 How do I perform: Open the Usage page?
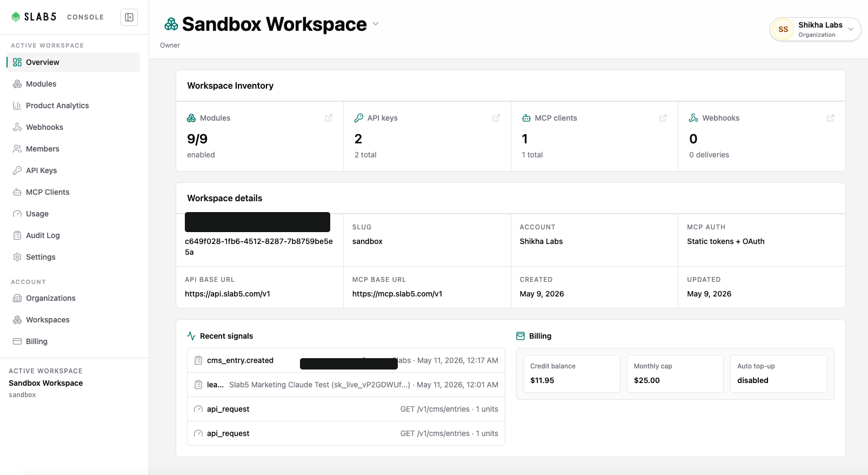coord(73,214)
